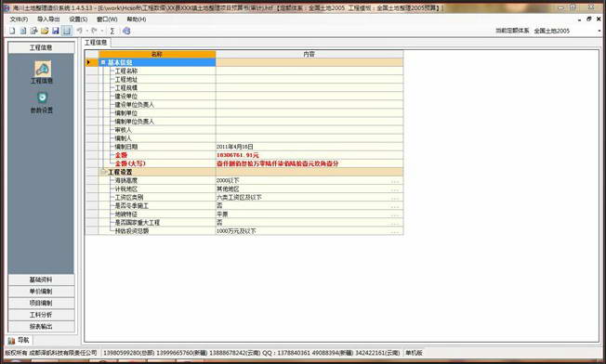Click the 当前定额体系 label in toolbar
Screen dimensions: 606x364
tap(512, 31)
